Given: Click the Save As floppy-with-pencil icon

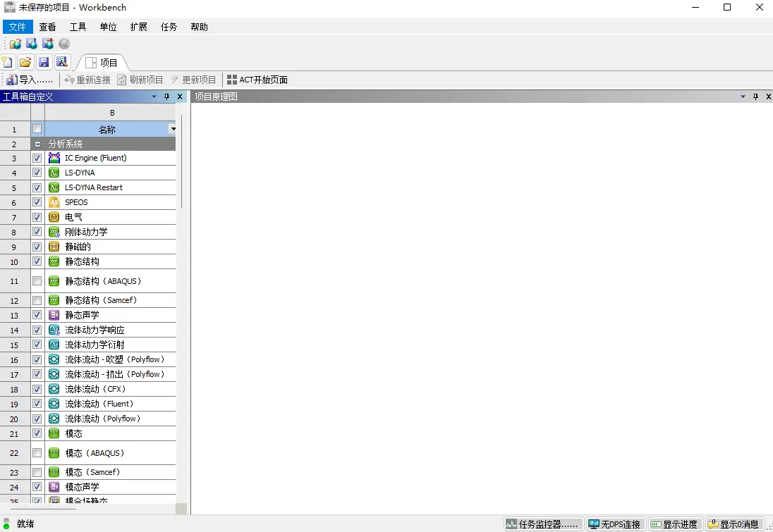Looking at the screenshot, I should pyautogui.click(x=61, y=62).
